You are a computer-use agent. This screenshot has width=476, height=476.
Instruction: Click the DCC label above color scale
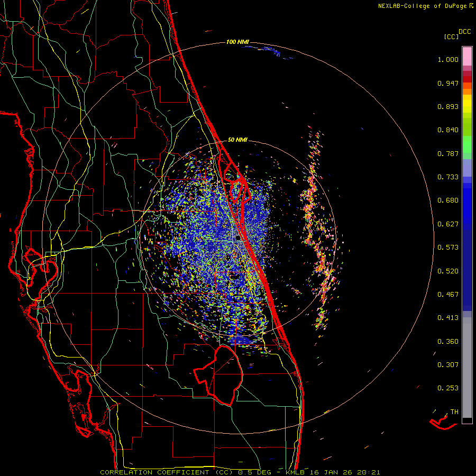click(x=465, y=32)
